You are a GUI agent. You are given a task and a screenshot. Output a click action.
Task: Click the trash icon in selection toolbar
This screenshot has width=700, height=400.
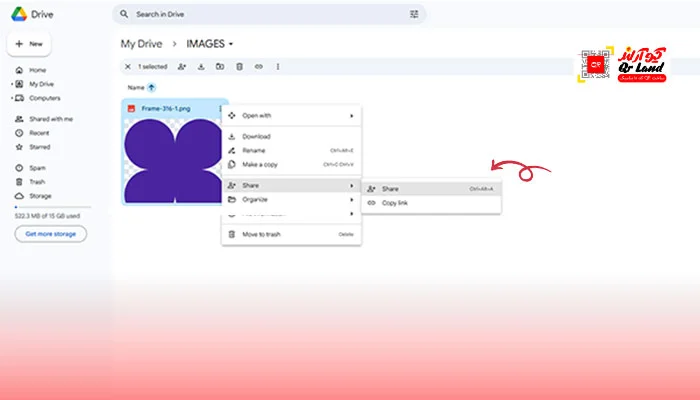(239, 67)
